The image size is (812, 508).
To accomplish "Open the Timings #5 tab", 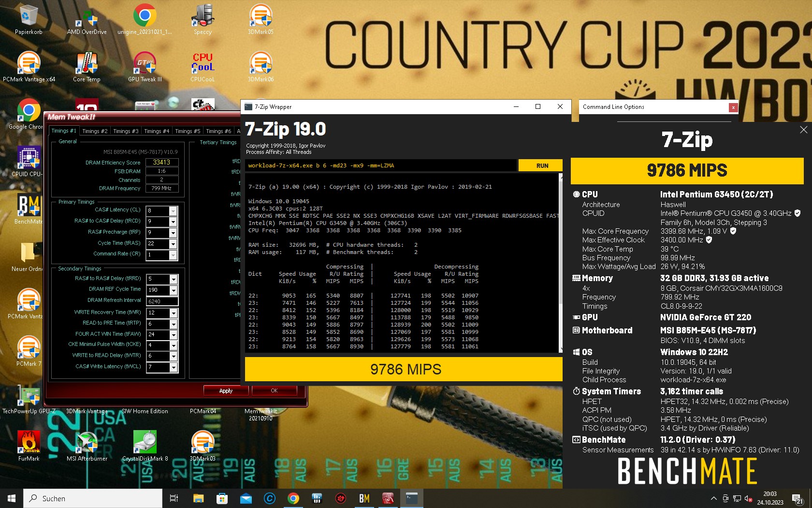I will tap(188, 131).
